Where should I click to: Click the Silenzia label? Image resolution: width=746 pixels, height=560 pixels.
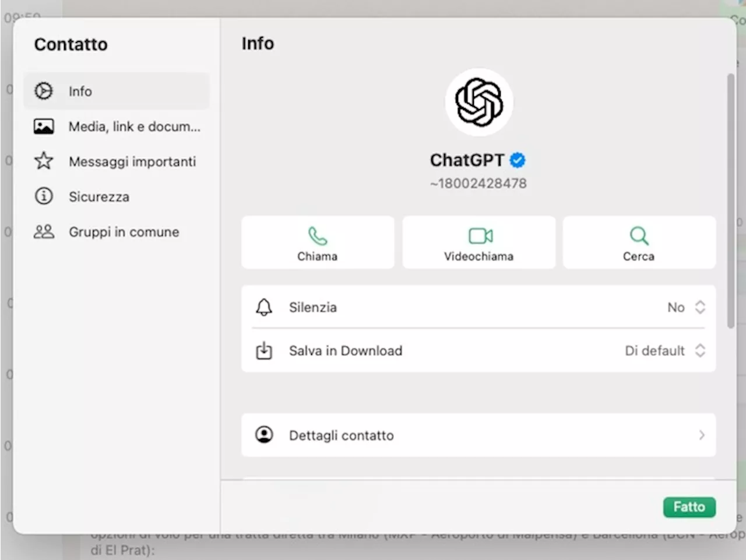[x=313, y=307]
